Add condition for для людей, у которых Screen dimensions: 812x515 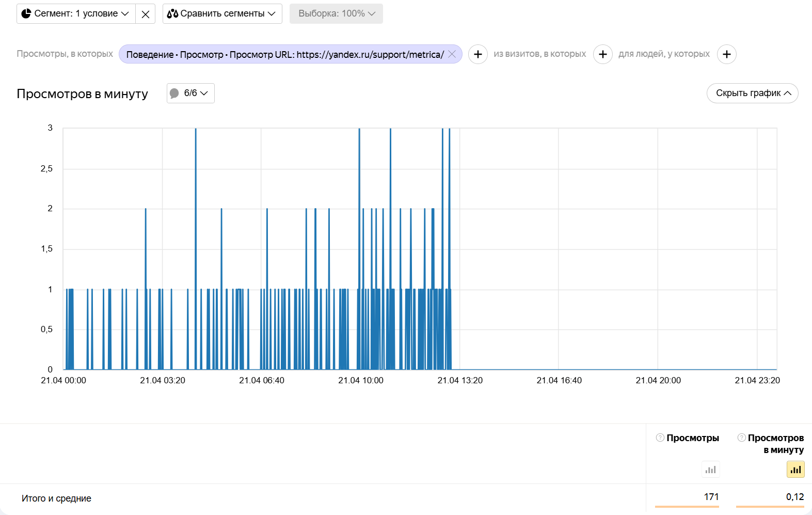coord(726,54)
